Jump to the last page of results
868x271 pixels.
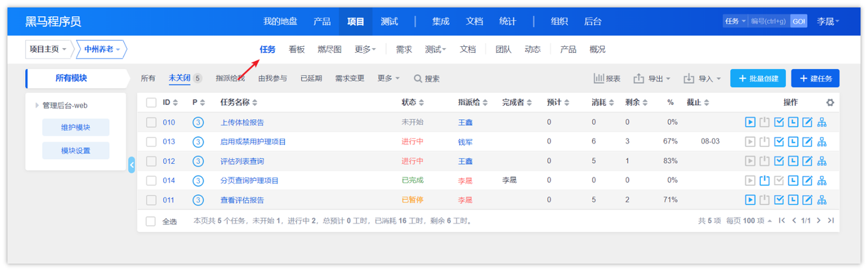click(x=831, y=221)
